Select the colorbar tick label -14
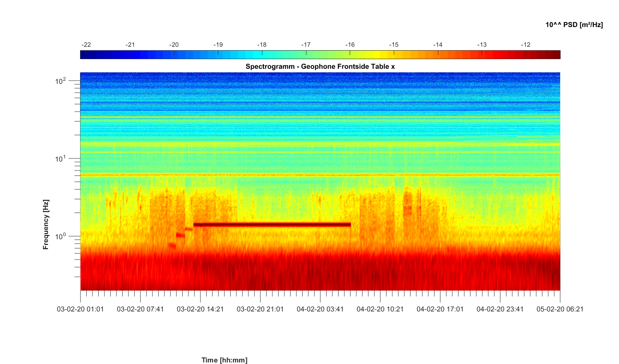Screen dimensions: 619x364 [438, 45]
